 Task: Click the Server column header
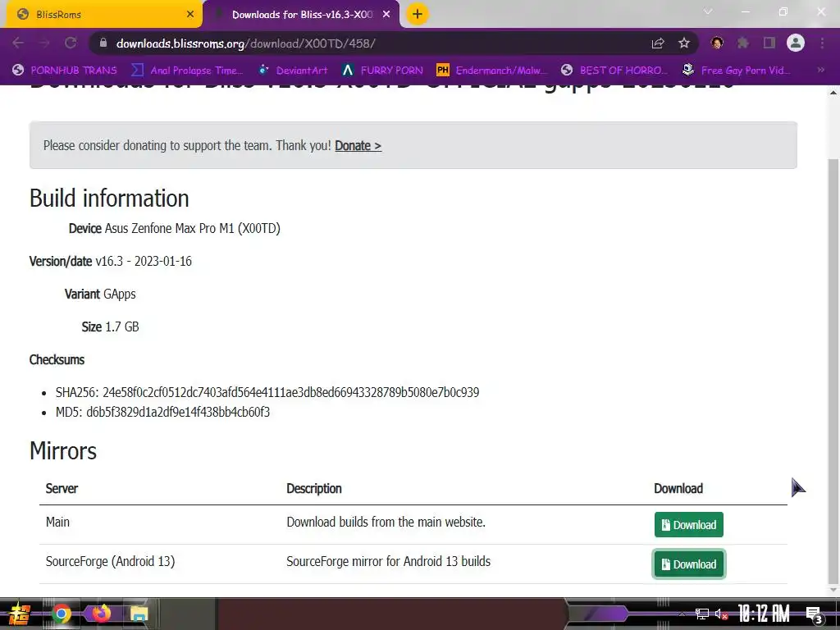coord(62,489)
